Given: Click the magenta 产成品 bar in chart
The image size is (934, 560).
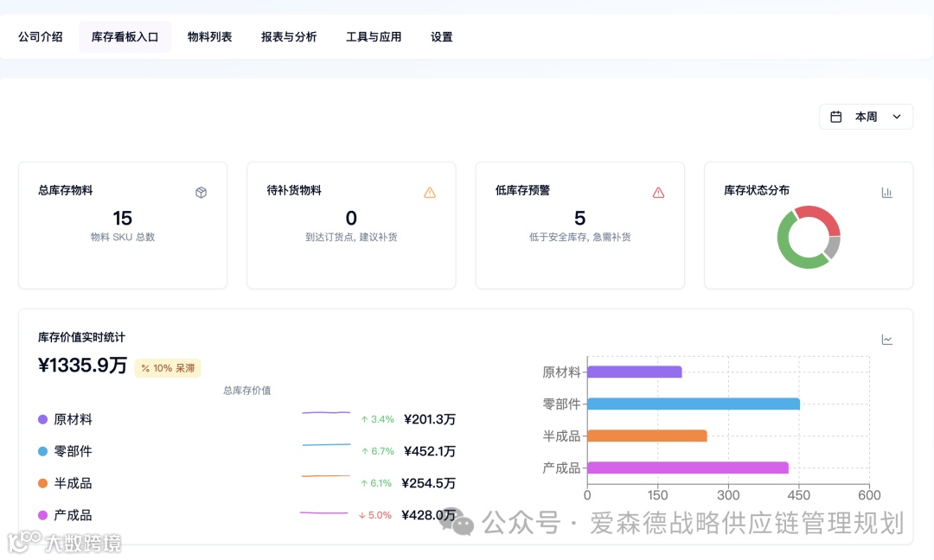Looking at the screenshot, I should point(688,468).
